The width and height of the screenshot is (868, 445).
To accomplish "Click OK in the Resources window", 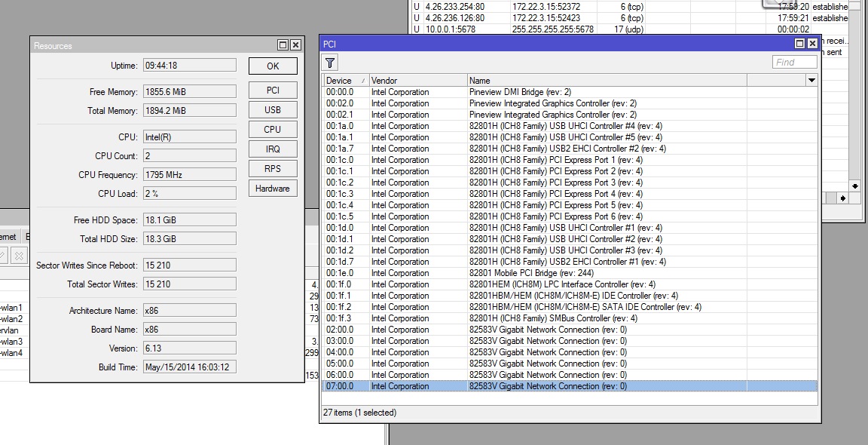I will (273, 66).
